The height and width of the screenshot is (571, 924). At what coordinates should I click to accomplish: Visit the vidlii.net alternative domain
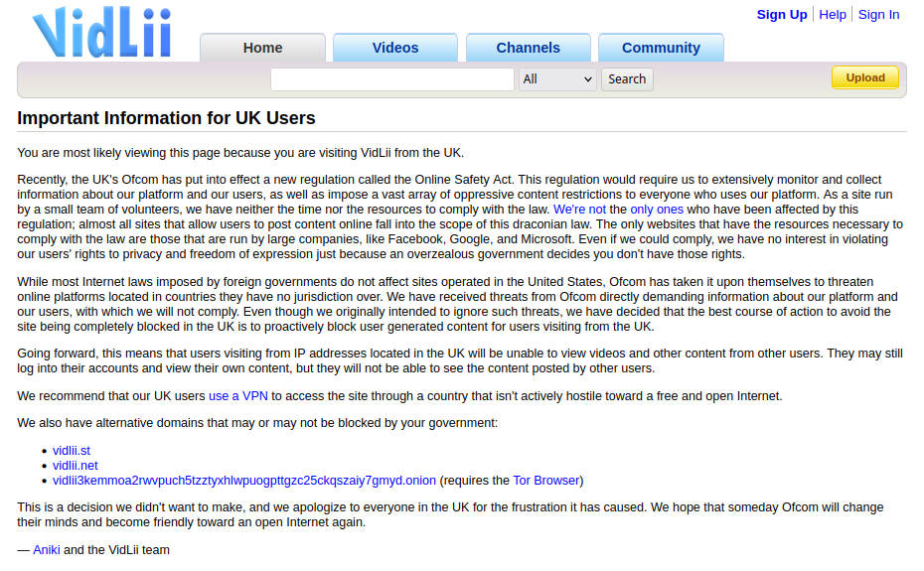[76, 465]
